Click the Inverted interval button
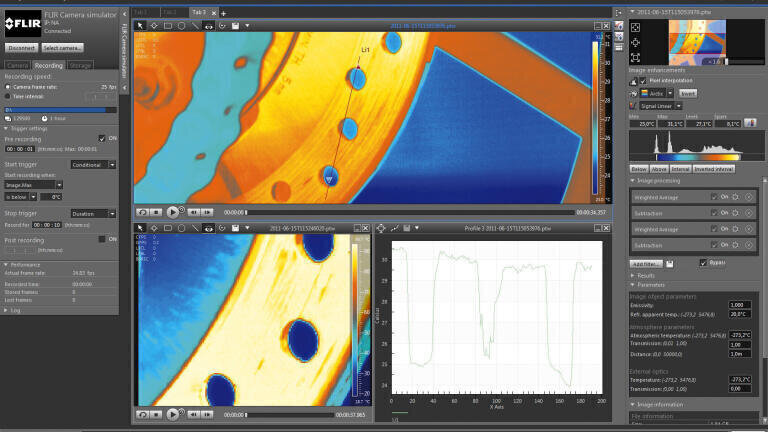 pos(714,169)
